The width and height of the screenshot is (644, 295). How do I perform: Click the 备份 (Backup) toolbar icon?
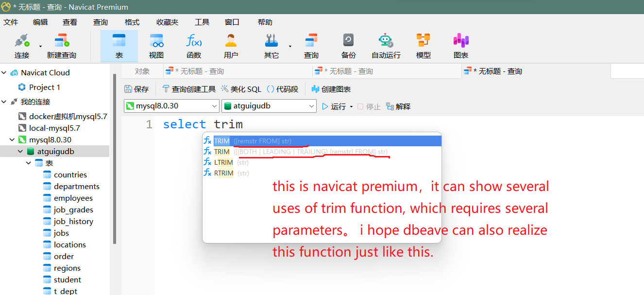[348, 45]
